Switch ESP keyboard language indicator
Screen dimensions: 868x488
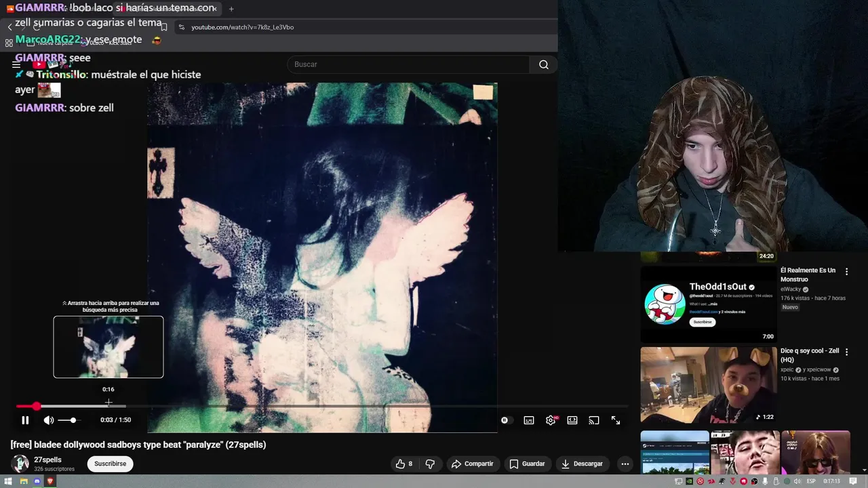[811, 481]
